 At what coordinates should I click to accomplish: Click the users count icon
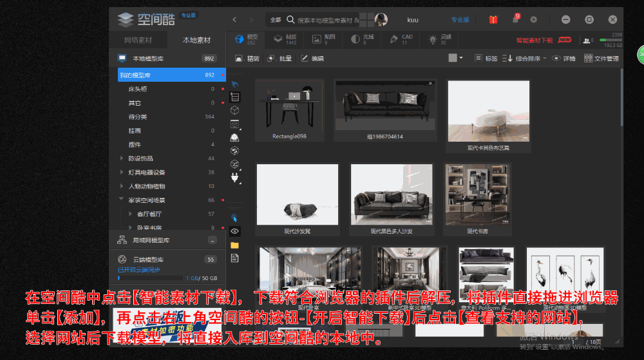[x=587, y=40]
